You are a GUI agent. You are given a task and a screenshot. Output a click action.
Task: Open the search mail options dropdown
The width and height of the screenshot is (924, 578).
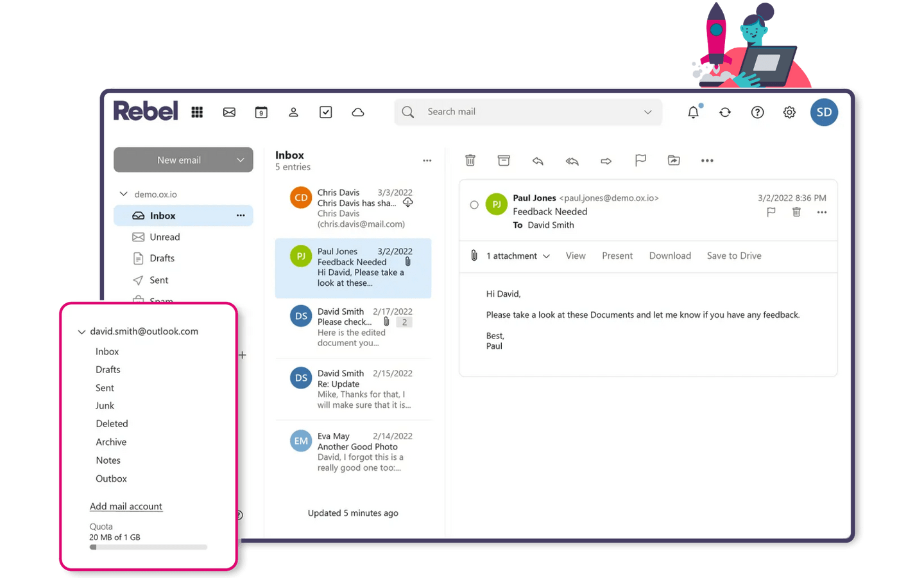tap(648, 112)
